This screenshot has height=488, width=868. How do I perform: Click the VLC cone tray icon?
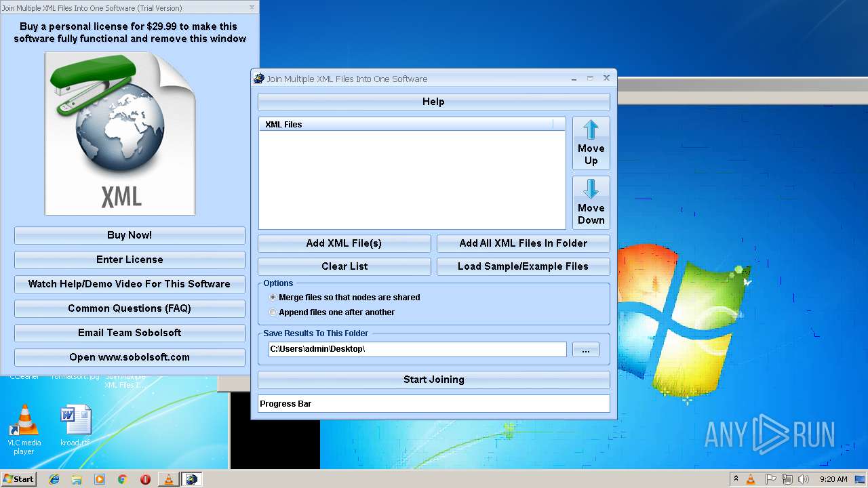(x=751, y=479)
